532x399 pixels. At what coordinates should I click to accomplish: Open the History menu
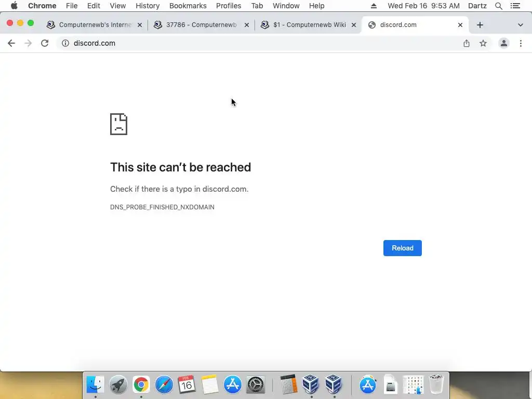point(148,6)
